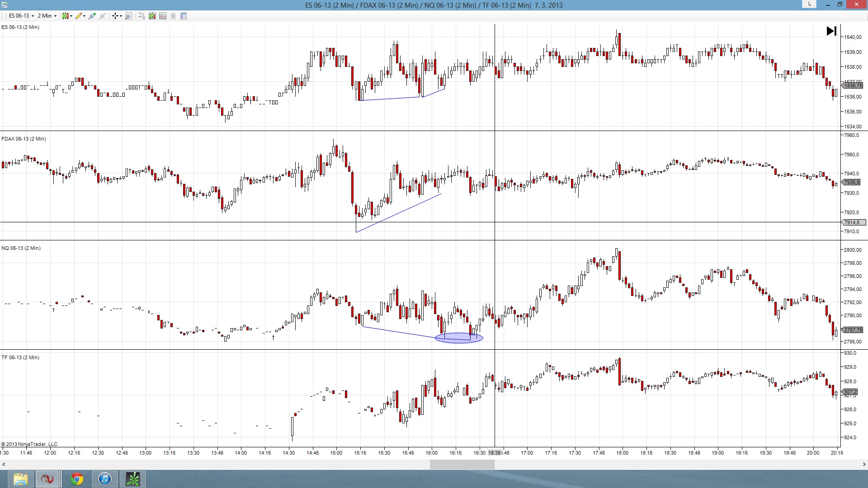This screenshot has width=868, height=488.
Task: Select the pencil drawing tools icon
Action: point(80,16)
